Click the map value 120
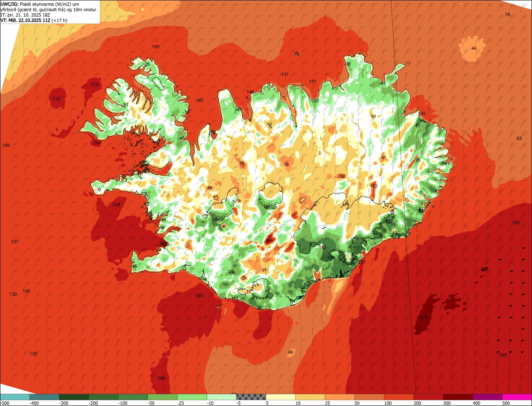The width and height of the screenshot is (532, 406). click(x=13, y=294)
